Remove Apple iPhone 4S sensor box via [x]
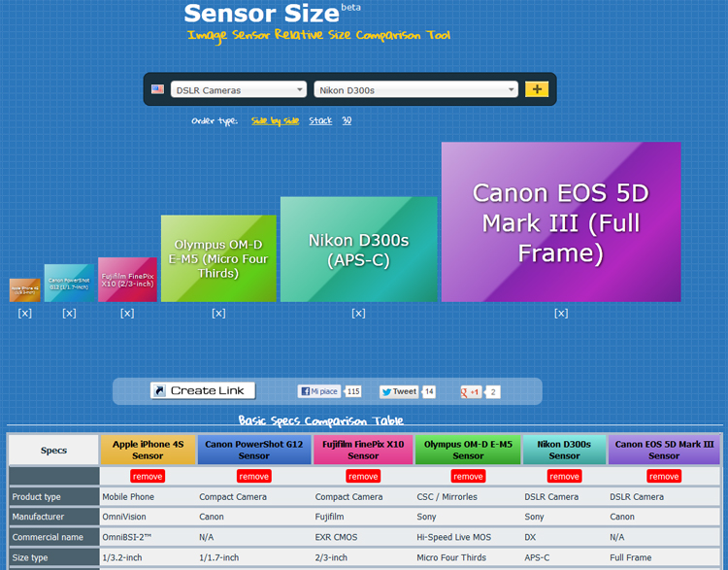This screenshot has height=570, width=728. (24, 313)
